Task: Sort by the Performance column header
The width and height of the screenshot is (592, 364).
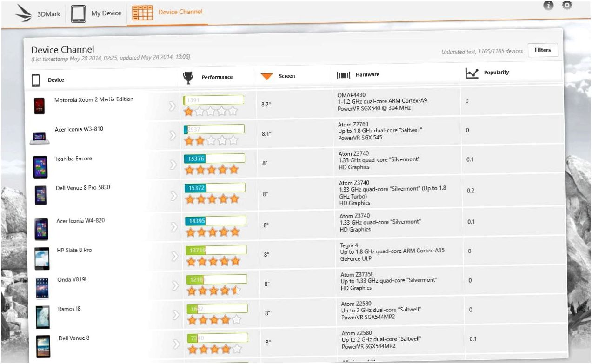Action: coord(217,77)
